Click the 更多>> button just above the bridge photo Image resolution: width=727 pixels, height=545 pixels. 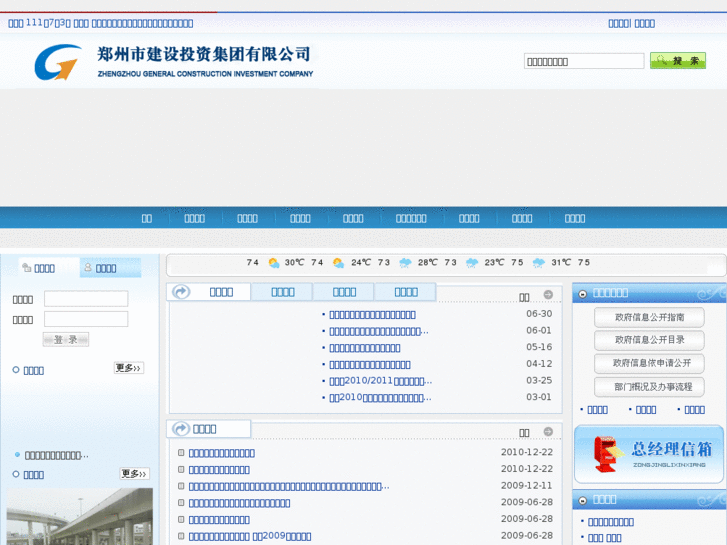[134, 474]
